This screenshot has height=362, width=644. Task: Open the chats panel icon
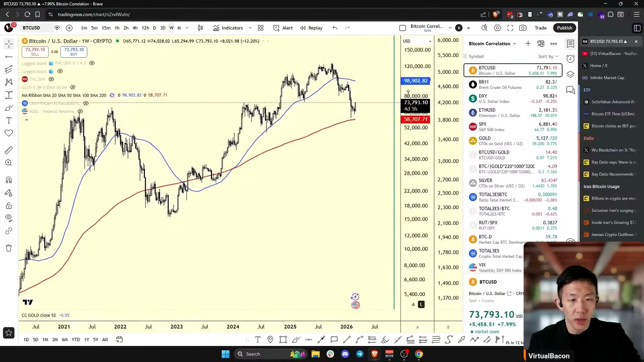click(570, 90)
